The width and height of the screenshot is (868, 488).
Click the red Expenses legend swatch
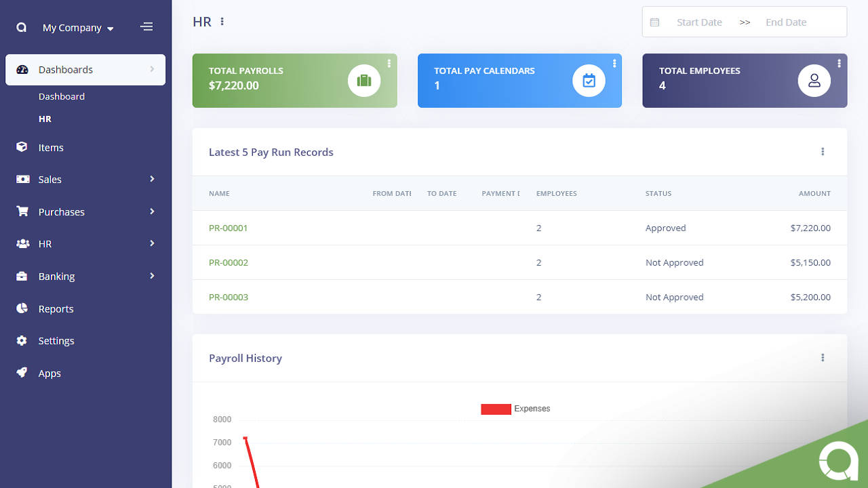point(495,409)
